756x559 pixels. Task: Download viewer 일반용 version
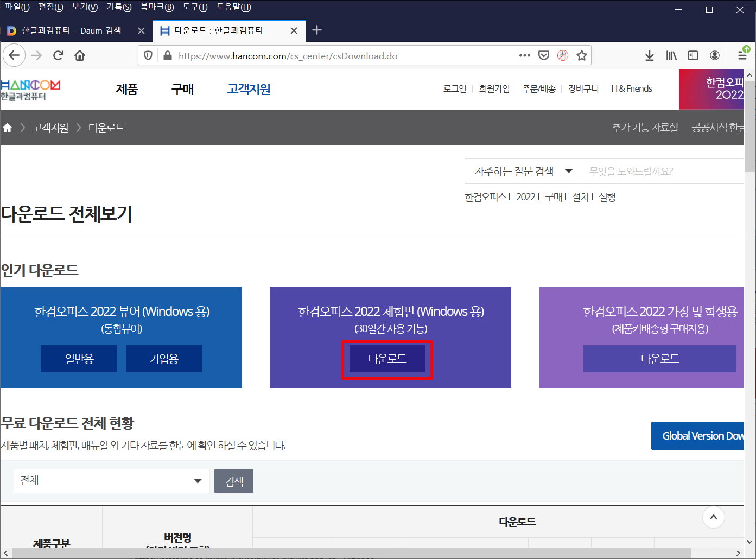[x=79, y=359]
